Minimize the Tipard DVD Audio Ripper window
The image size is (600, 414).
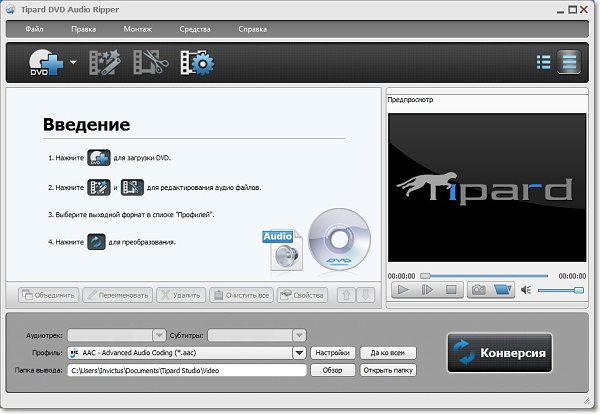(561, 10)
